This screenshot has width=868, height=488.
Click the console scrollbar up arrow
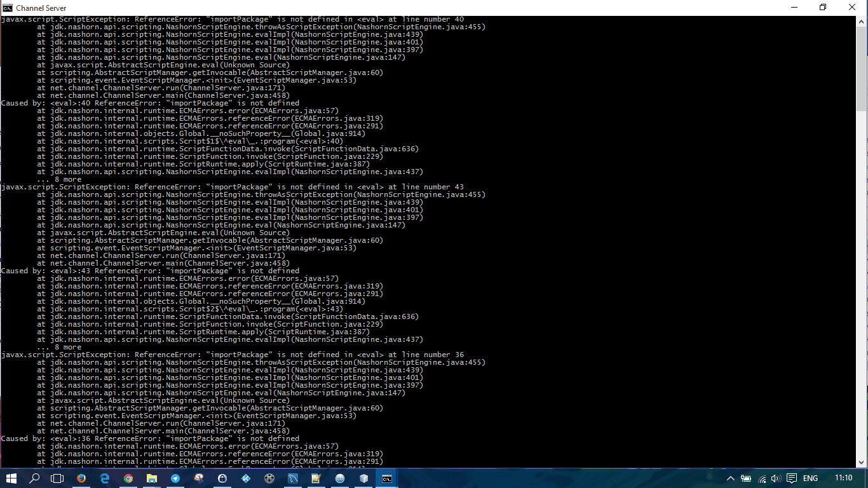pos(862,20)
